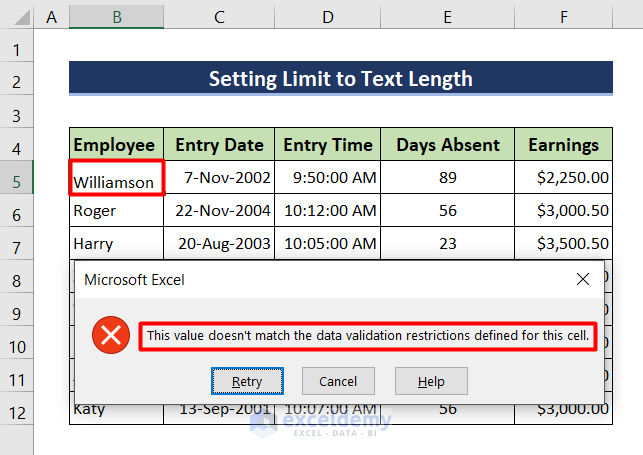Open Help from the error dialog

pyautogui.click(x=431, y=381)
